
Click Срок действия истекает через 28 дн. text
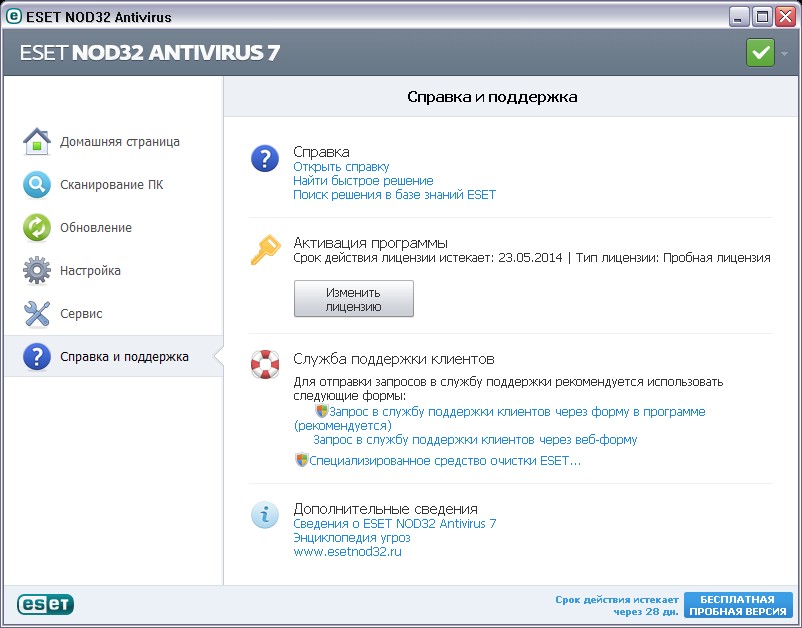(617, 605)
